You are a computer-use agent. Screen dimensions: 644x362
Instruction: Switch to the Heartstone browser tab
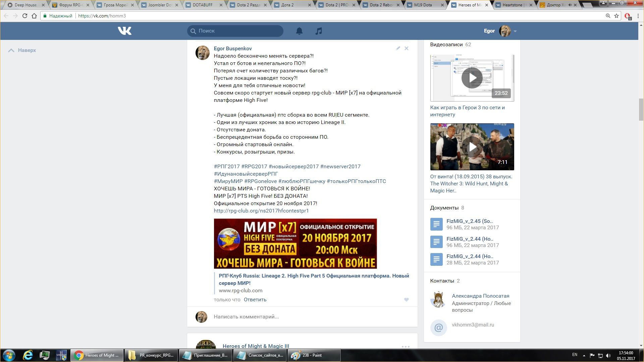pos(513,5)
